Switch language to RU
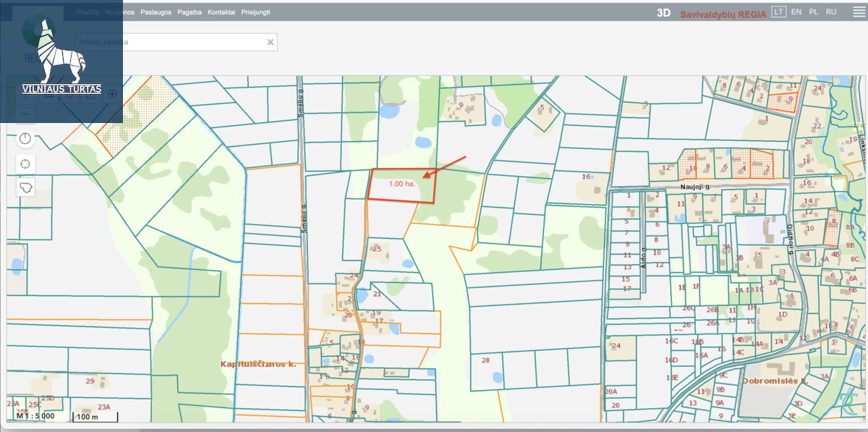868x432 pixels. tap(831, 12)
